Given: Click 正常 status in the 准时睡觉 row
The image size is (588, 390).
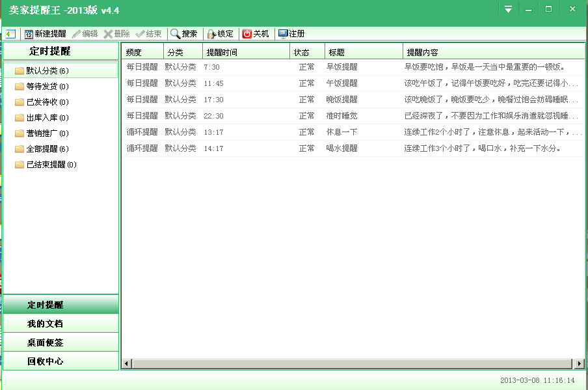Looking at the screenshot, I should pos(306,116).
